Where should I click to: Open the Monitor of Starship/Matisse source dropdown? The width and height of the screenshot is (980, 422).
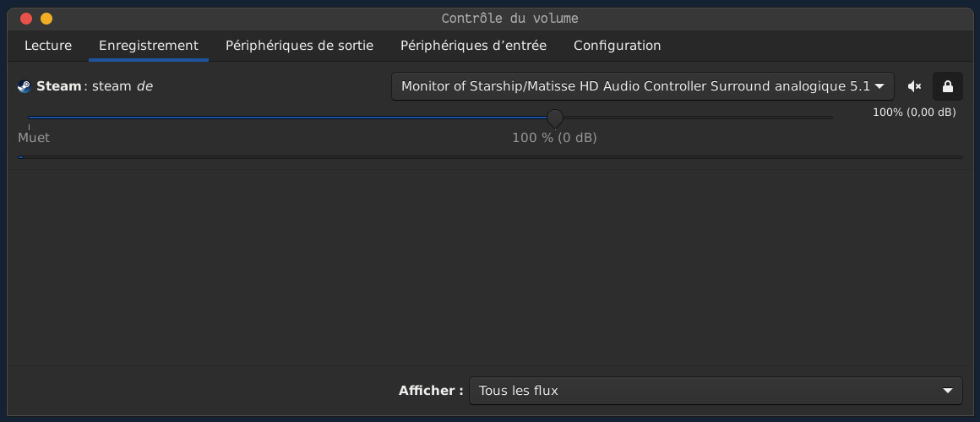pyautogui.click(x=642, y=86)
